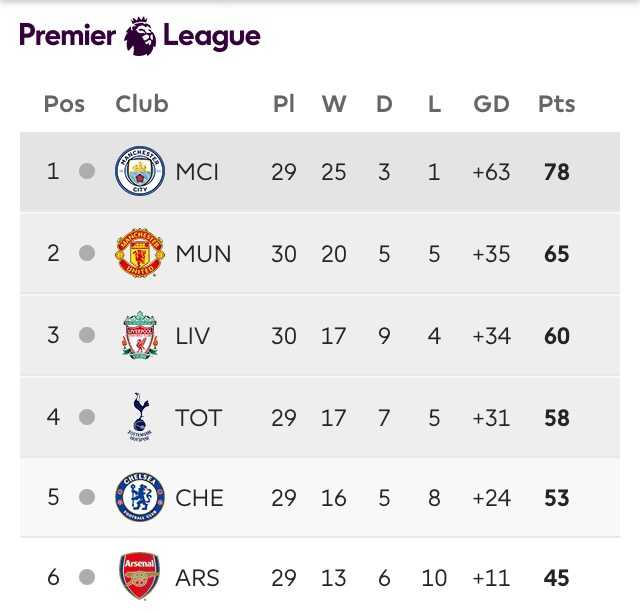This screenshot has width=640, height=612.
Task: Click the grey position dot for ARS
Action: coord(87,577)
